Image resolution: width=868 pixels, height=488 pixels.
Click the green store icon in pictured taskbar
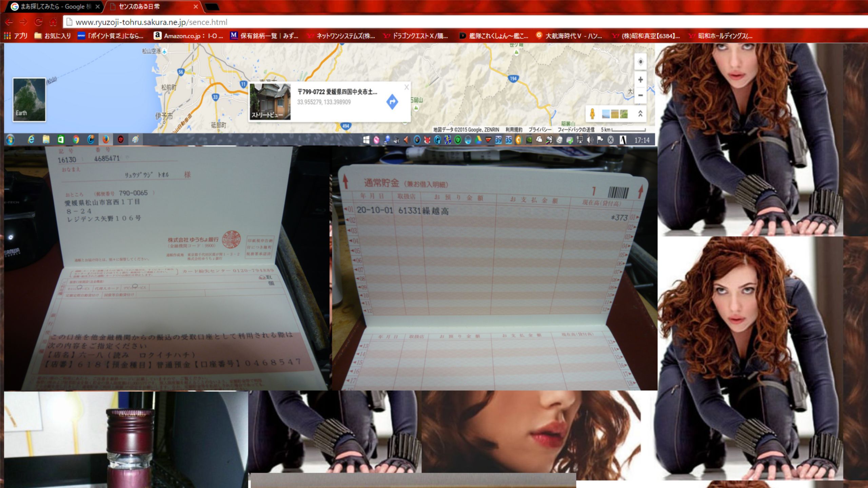point(61,139)
